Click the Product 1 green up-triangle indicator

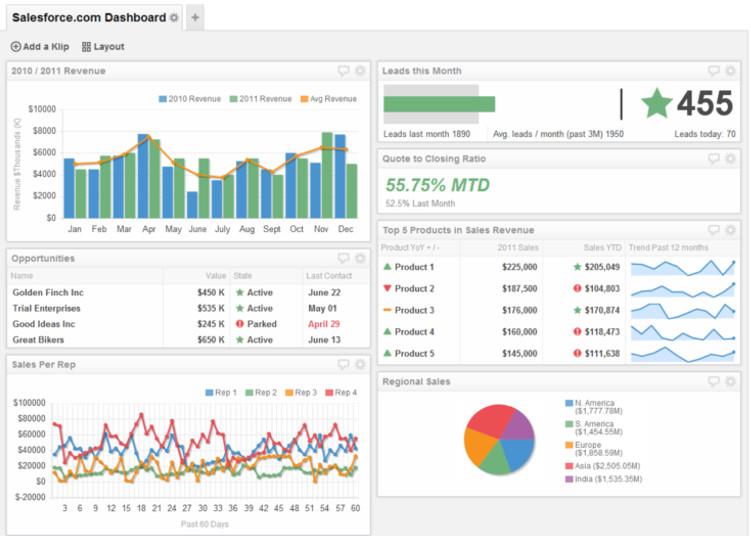(387, 267)
